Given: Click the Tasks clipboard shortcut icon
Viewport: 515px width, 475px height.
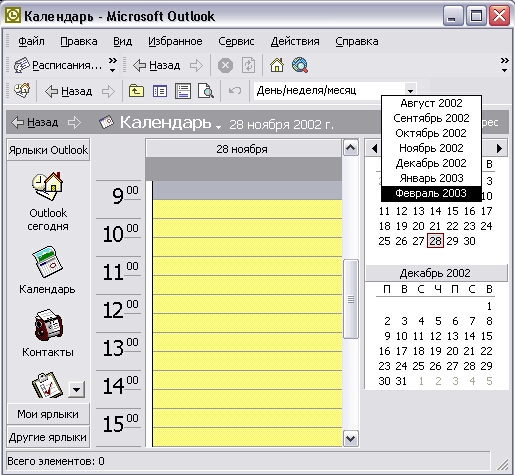Looking at the screenshot, I should coord(47,385).
